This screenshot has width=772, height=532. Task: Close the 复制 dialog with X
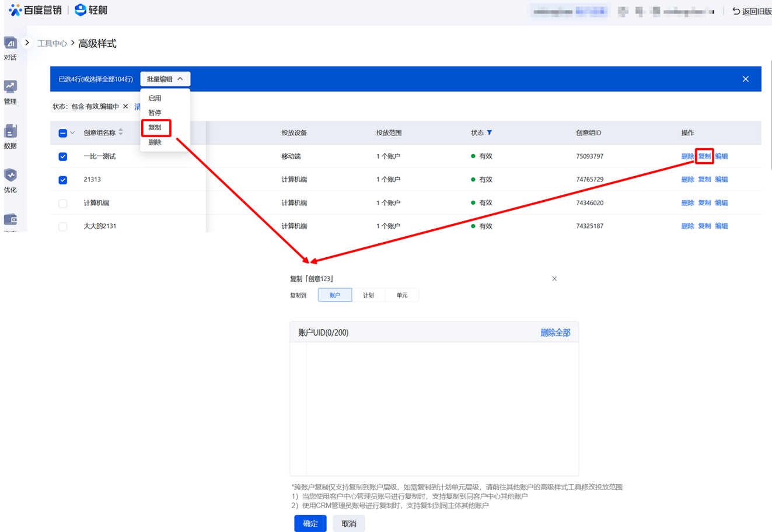coord(554,279)
